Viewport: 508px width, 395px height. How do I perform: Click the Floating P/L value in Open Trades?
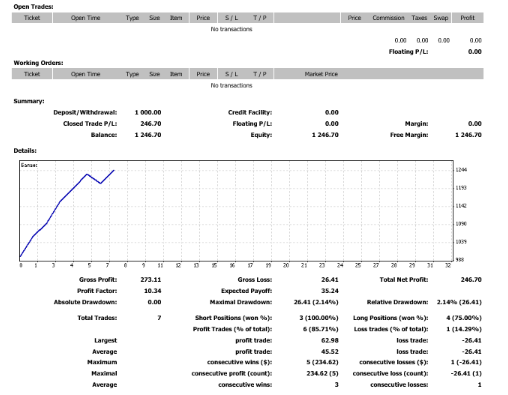[475, 52]
